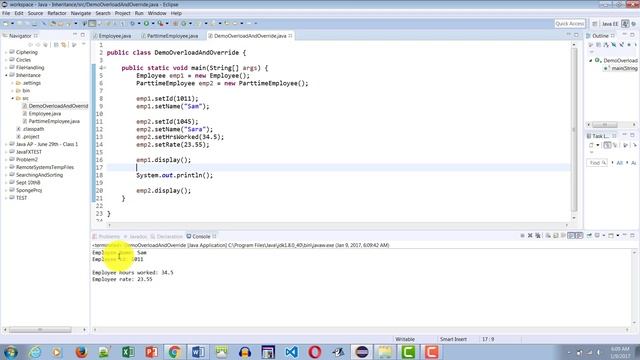Open Chrome from the taskbar
This screenshot has height=360, width=640.
(175, 351)
